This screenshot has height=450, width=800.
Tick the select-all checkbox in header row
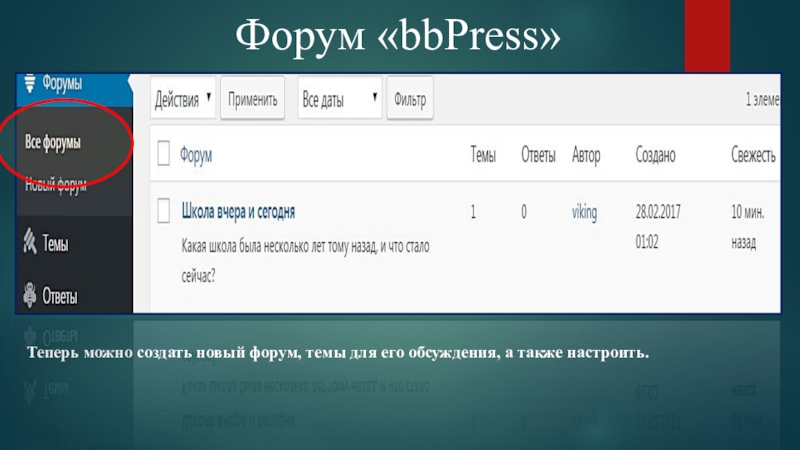coord(163,153)
